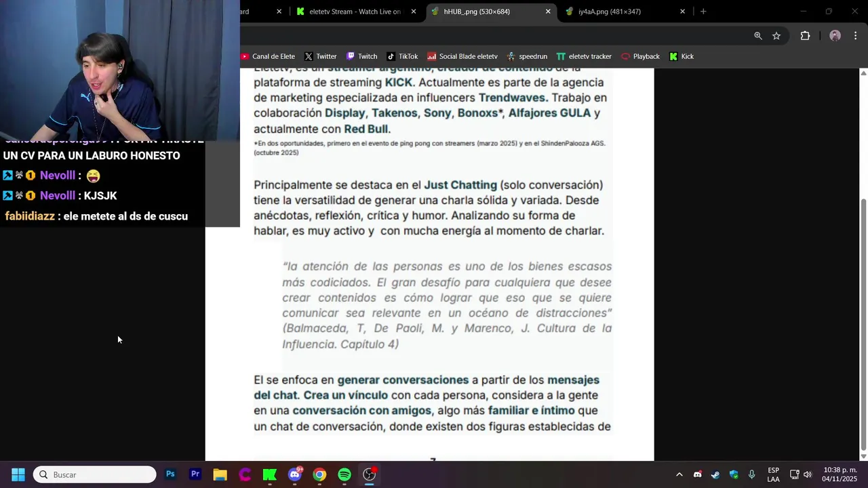This screenshot has width=868, height=488.
Task: Click the 'Red Bull' bold text
Action: pyautogui.click(x=367, y=129)
